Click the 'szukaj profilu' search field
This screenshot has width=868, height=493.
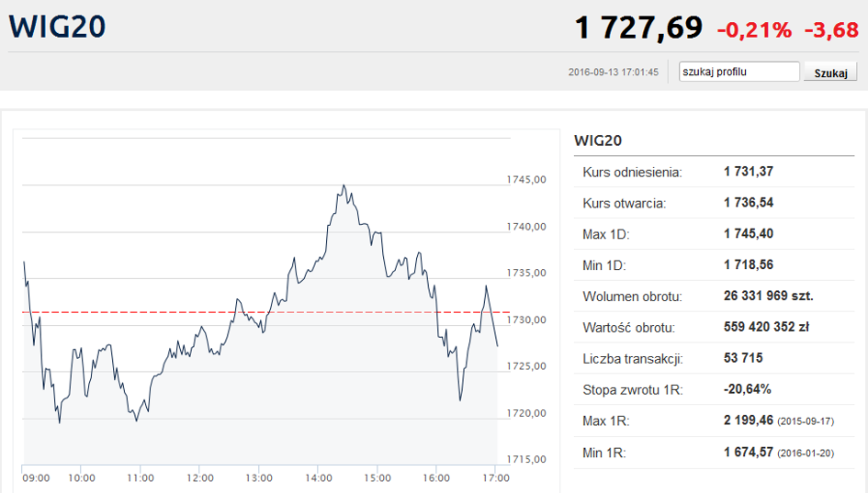point(739,72)
